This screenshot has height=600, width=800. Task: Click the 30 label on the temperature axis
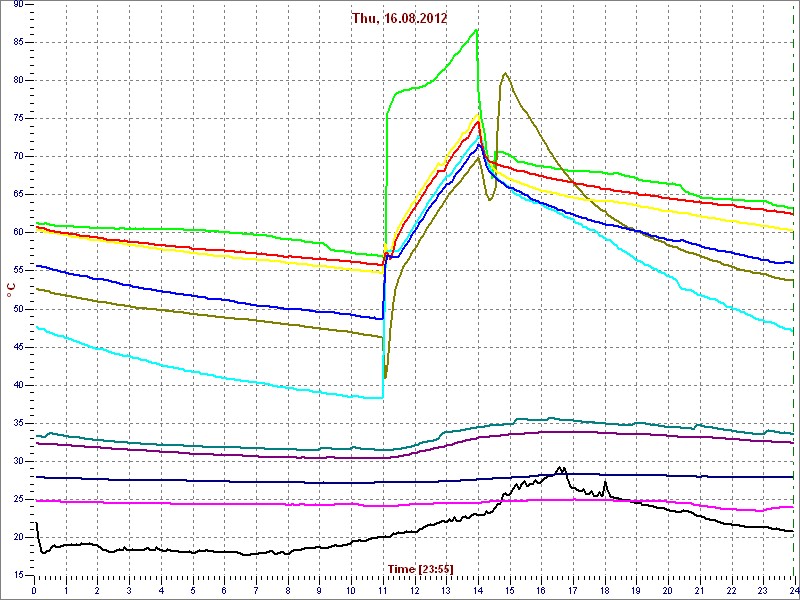click(19, 461)
